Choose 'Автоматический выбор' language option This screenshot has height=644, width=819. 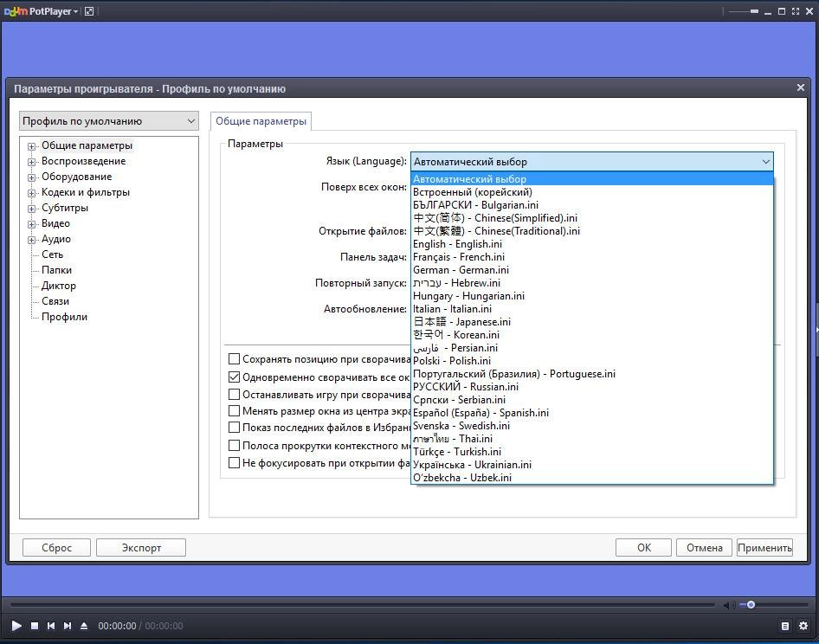coord(592,178)
